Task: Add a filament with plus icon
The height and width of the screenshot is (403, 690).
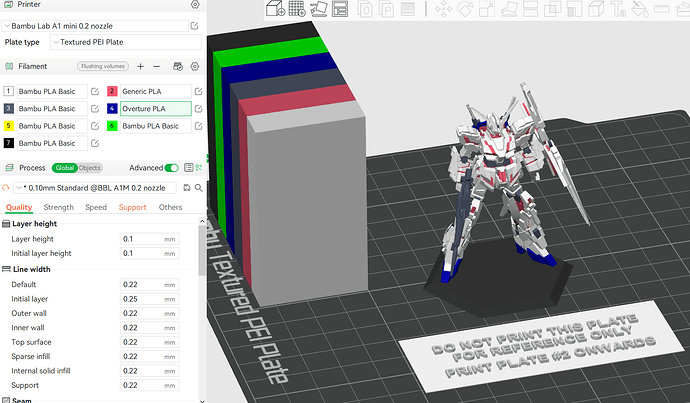Action: [x=140, y=66]
